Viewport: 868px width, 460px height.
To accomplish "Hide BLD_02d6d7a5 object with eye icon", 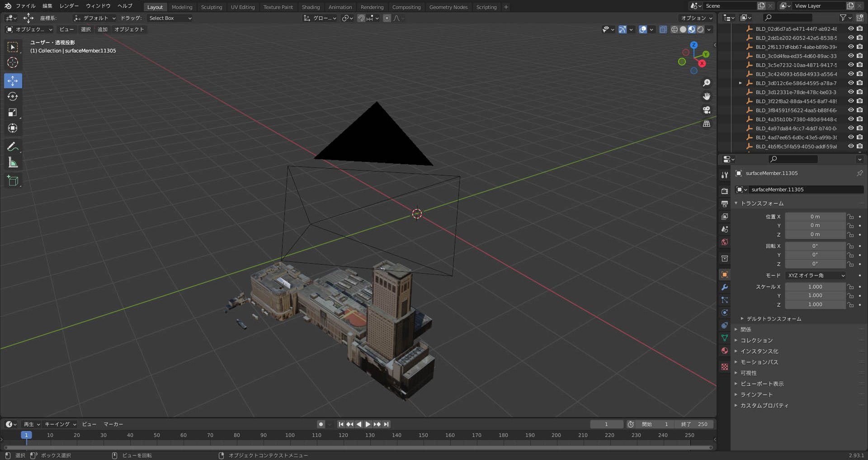I will [850, 28].
